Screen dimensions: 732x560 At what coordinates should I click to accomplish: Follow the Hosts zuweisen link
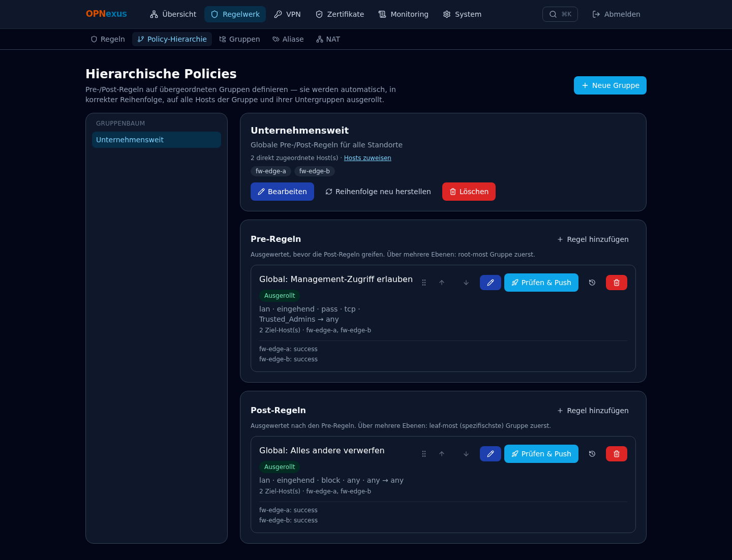[368, 158]
